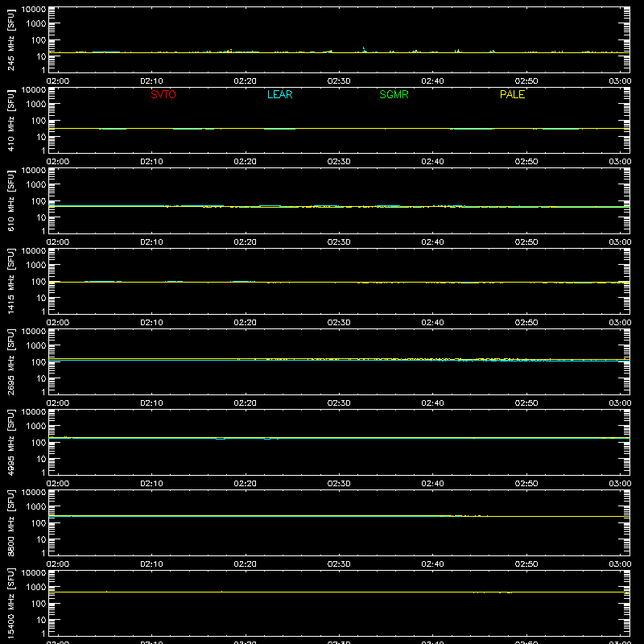
Task: Click the red SVTO station legend label
Action: pos(163,94)
